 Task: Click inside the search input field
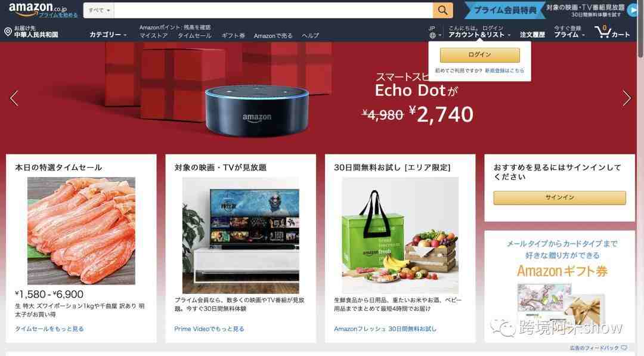pyautogui.click(x=273, y=10)
